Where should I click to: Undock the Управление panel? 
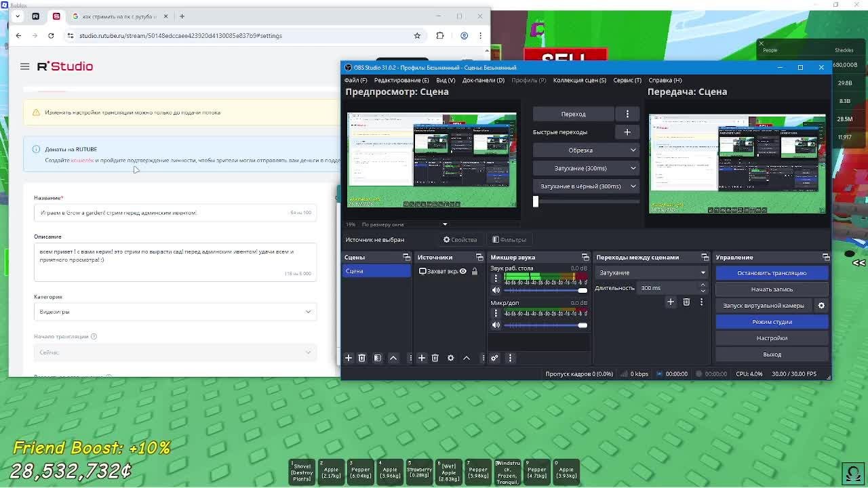pyautogui.click(x=825, y=257)
